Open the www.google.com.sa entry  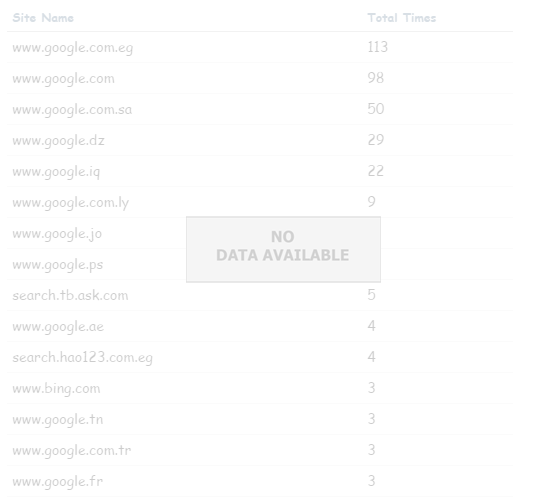click(x=72, y=110)
